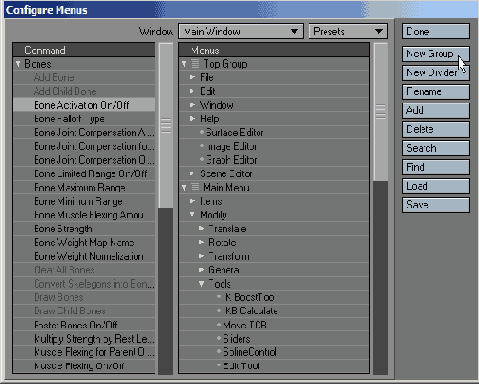Click the New Group button
479x384 pixels.
436,54
